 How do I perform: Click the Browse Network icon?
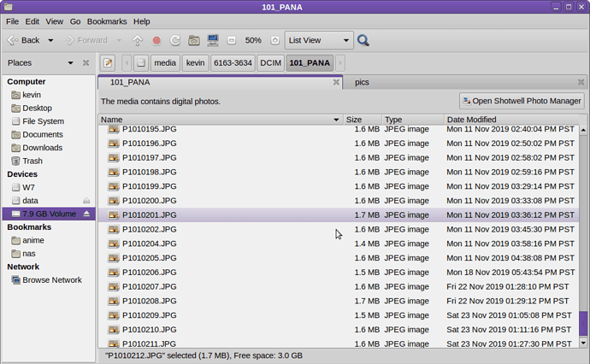click(x=15, y=279)
